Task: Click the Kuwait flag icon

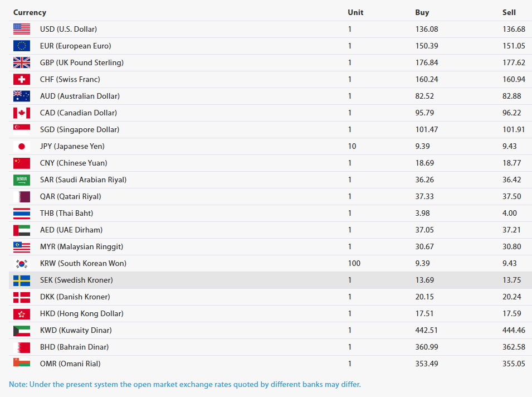Action: point(22,331)
